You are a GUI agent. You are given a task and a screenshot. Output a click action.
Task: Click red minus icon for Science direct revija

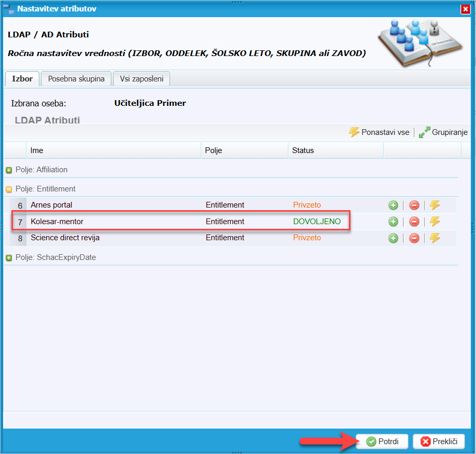(x=414, y=238)
